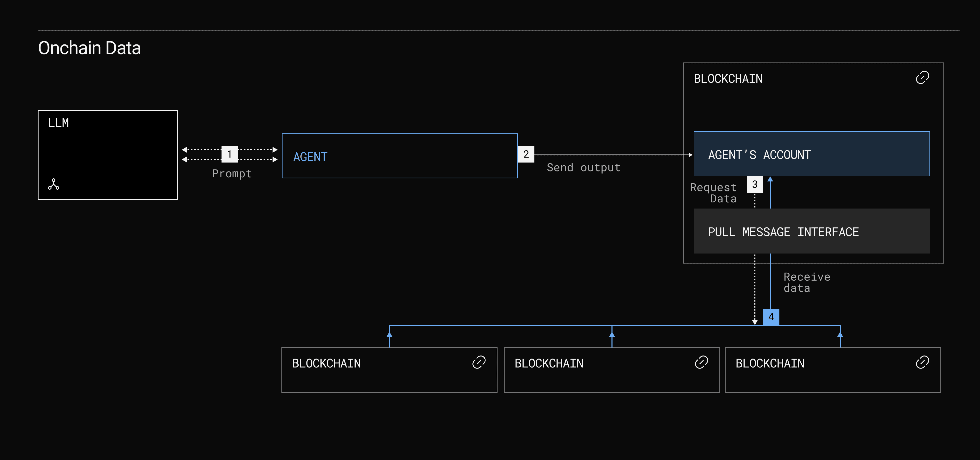Click the blue step badge 4

click(771, 317)
